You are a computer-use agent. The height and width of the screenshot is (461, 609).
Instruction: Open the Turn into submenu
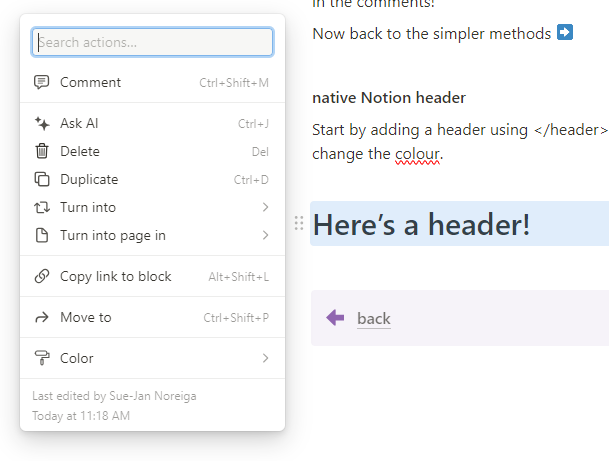[152, 207]
